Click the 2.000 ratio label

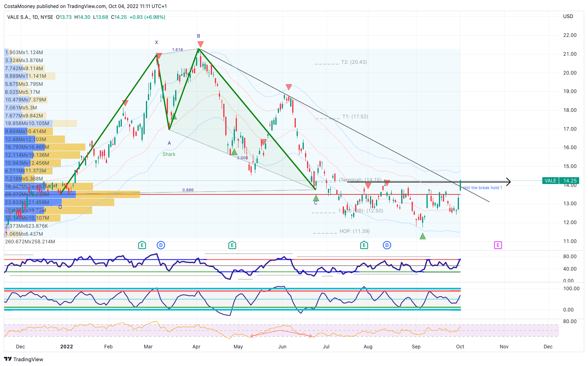pyautogui.click(x=242, y=158)
